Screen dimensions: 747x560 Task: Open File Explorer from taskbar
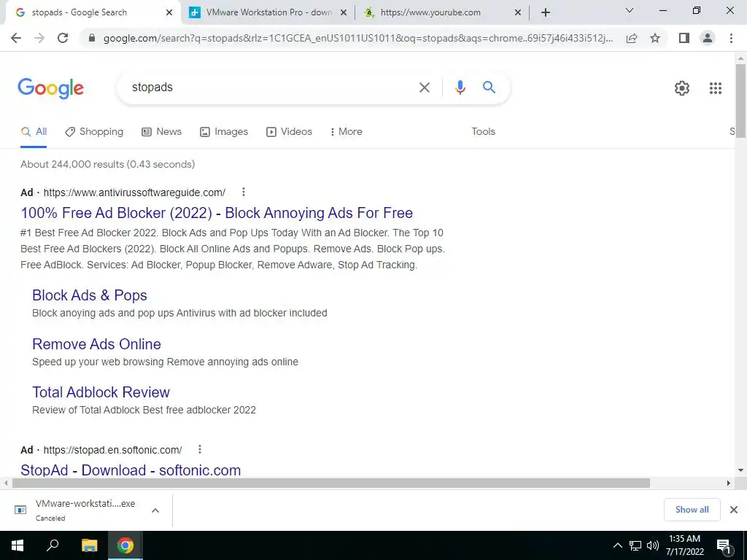tap(89, 545)
